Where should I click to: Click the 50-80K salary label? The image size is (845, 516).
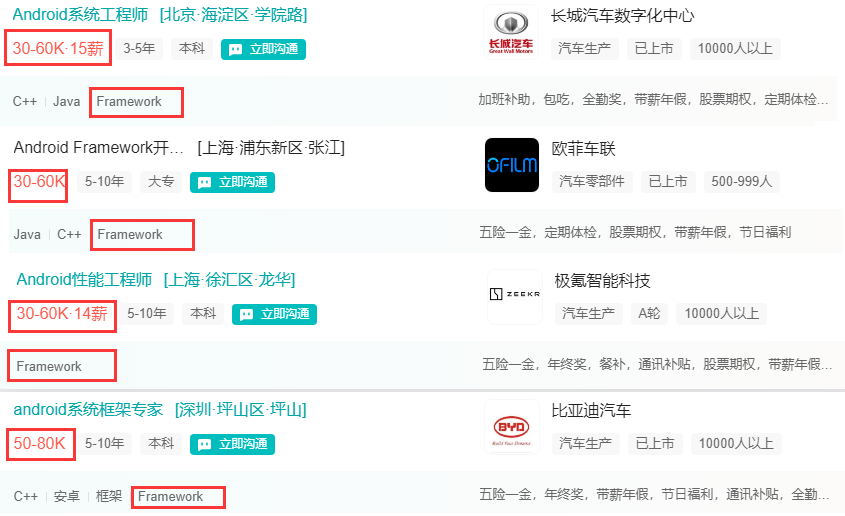pyautogui.click(x=39, y=443)
